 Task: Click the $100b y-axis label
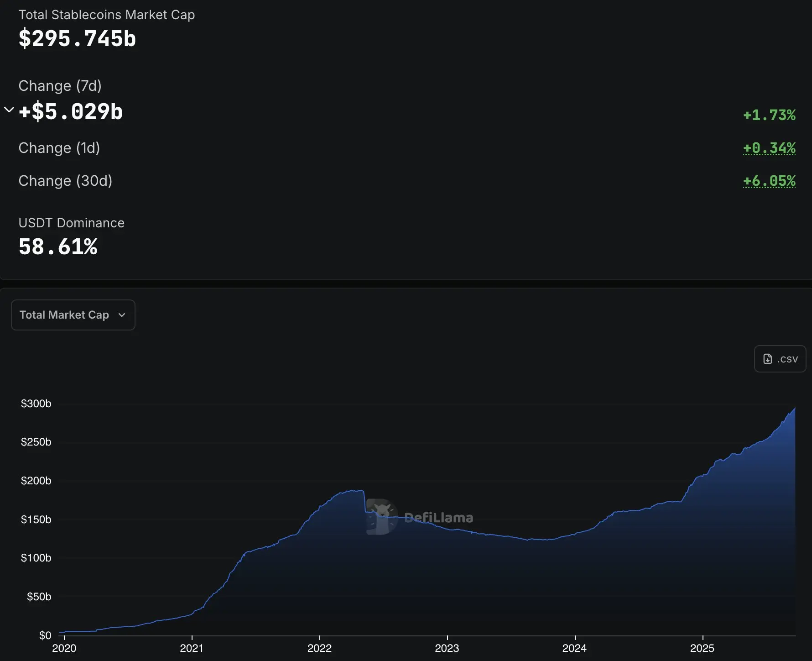[x=36, y=558]
